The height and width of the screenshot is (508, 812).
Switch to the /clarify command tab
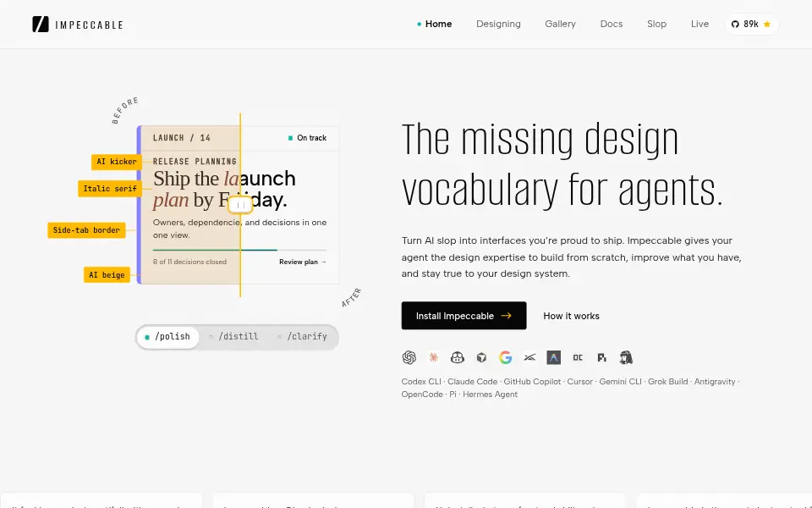tap(303, 337)
